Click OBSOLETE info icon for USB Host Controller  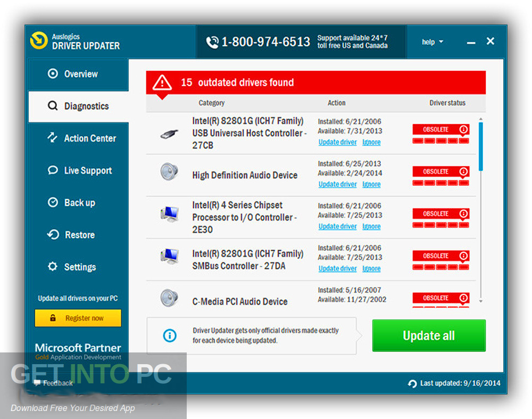463,129
